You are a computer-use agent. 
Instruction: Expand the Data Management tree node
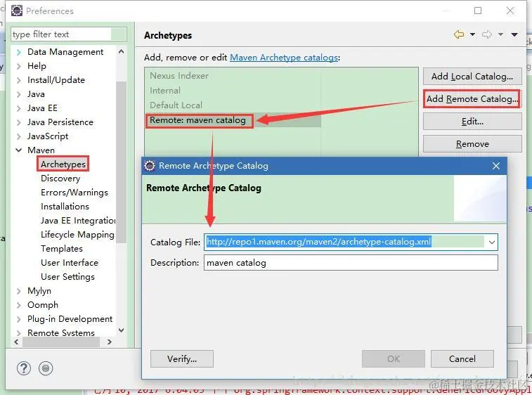tap(19, 52)
